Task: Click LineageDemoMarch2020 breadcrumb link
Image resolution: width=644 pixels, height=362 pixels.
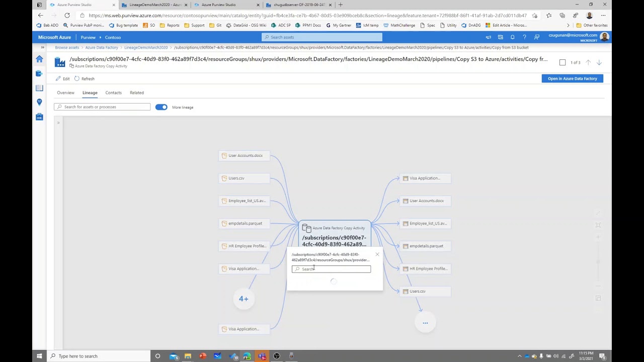Action: 146,47
